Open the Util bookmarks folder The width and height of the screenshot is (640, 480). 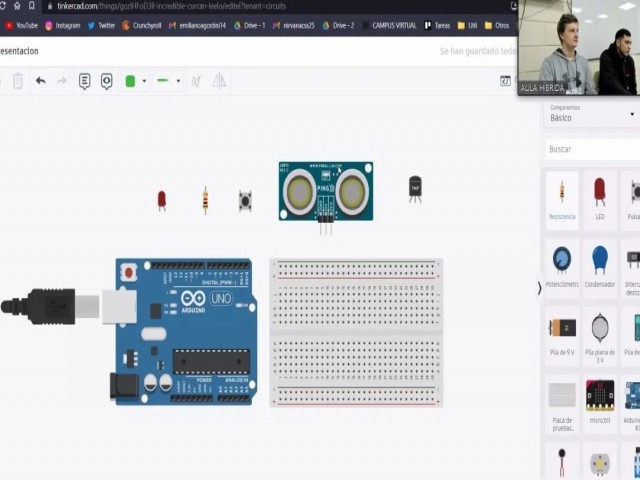[x=467, y=25]
